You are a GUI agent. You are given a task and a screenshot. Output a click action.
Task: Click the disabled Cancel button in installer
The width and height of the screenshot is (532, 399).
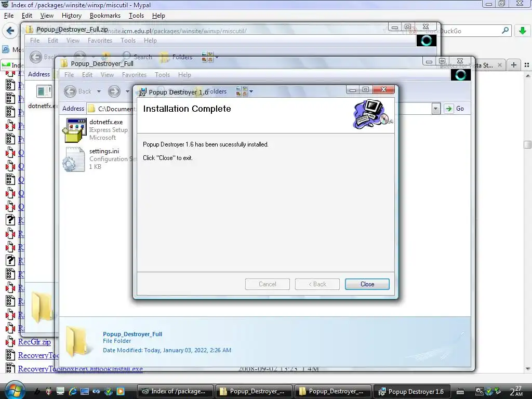click(268, 284)
